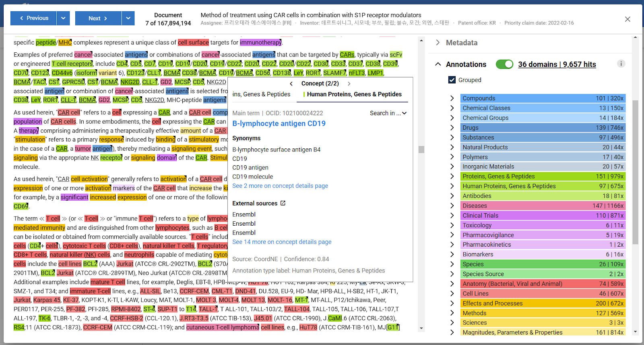Open the Next button dropdown arrow
Viewport: 644px width, 345px height.
[x=128, y=18]
